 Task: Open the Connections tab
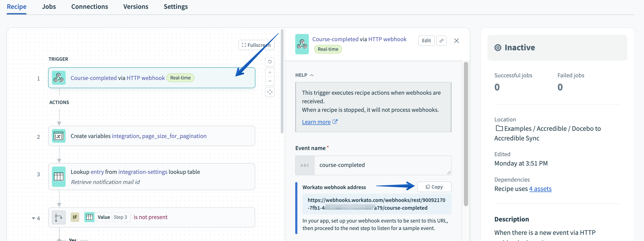(x=90, y=7)
